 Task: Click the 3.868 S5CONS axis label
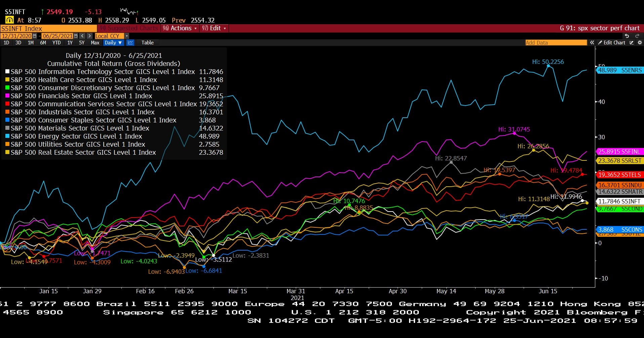tap(620, 230)
